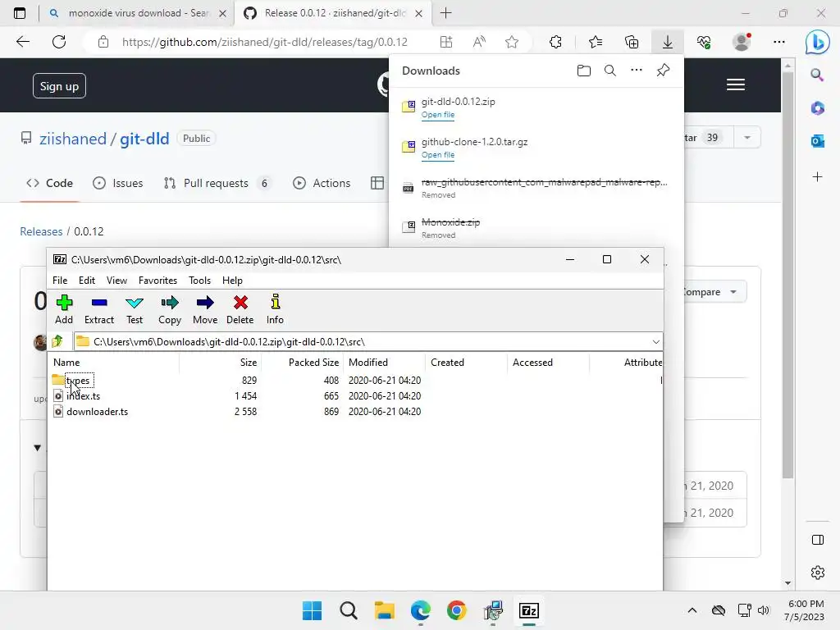
Task: Open the Help menu in 7-Zip
Action: point(232,281)
